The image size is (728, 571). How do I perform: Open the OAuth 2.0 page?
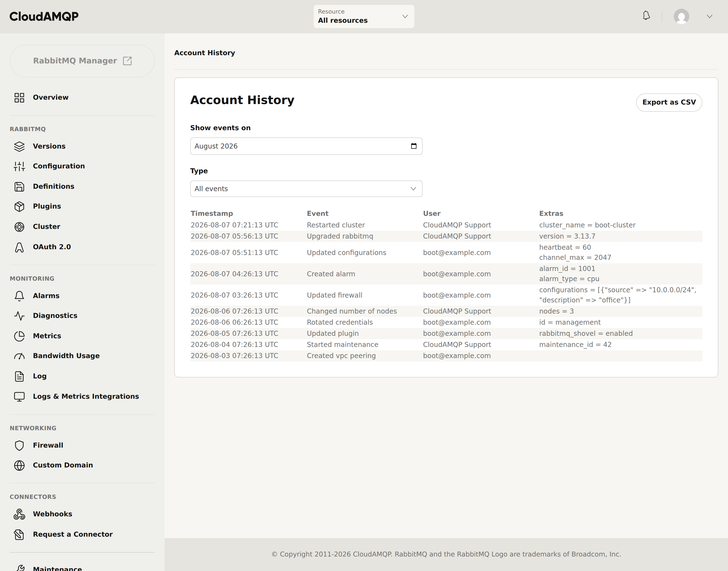tap(52, 247)
